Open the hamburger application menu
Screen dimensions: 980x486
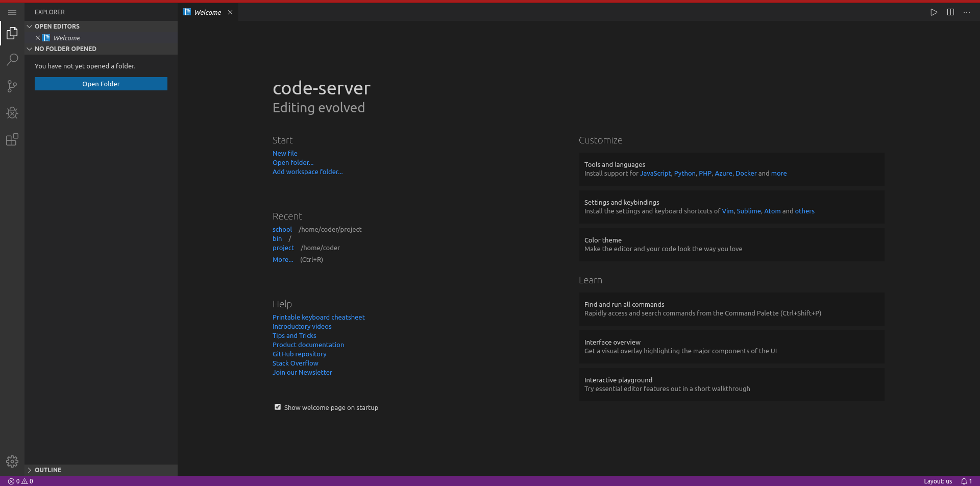pyautogui.click(x=12, y=12)
